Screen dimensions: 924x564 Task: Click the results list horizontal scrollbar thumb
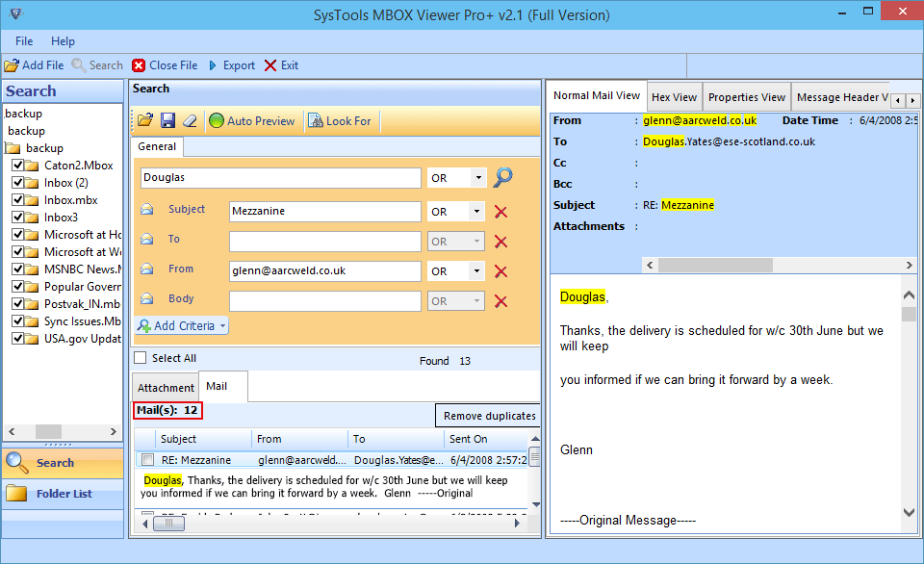tap(168, 523)
